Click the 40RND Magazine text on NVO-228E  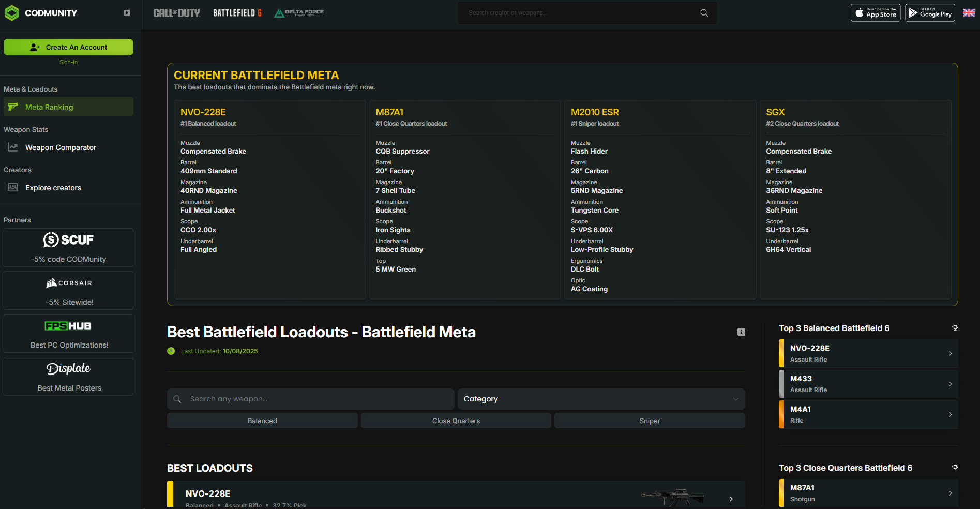tap(208, 191)
